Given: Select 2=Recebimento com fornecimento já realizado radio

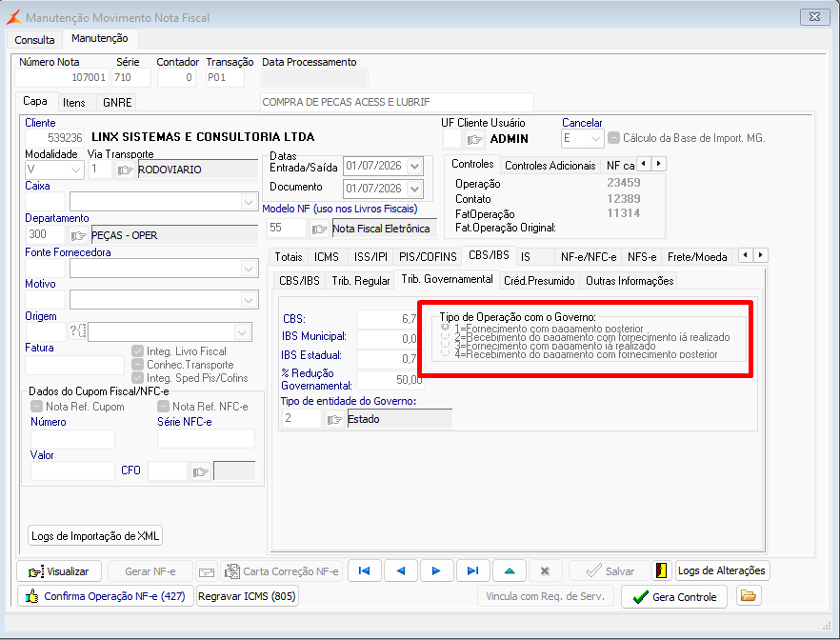Looking at the screenshot, I should [x=445, y=336].
